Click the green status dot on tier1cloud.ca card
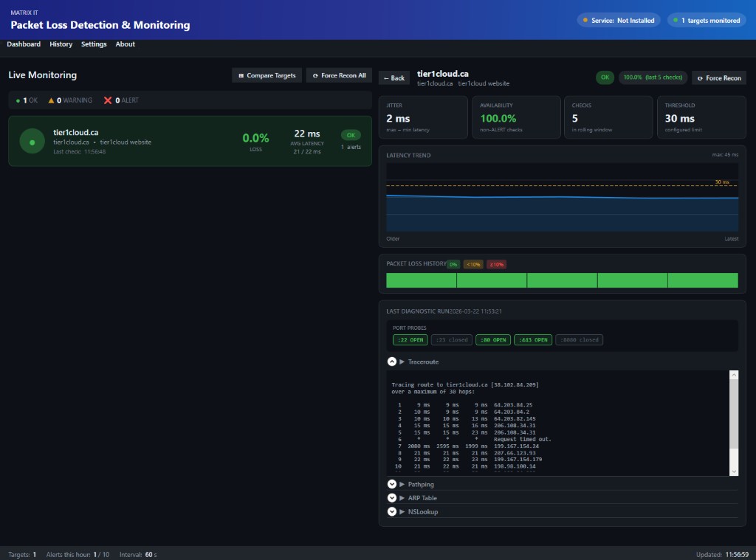756x560 pixels. pyautogui.click(x=30, y=141)
